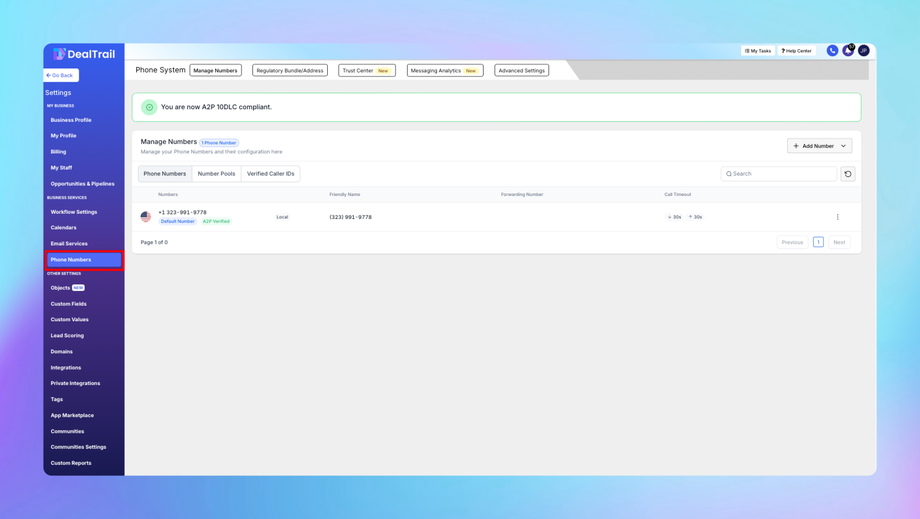920x519 pixels.
Task: Open My Profile in sidebar
Action: [x=63, y=136]
